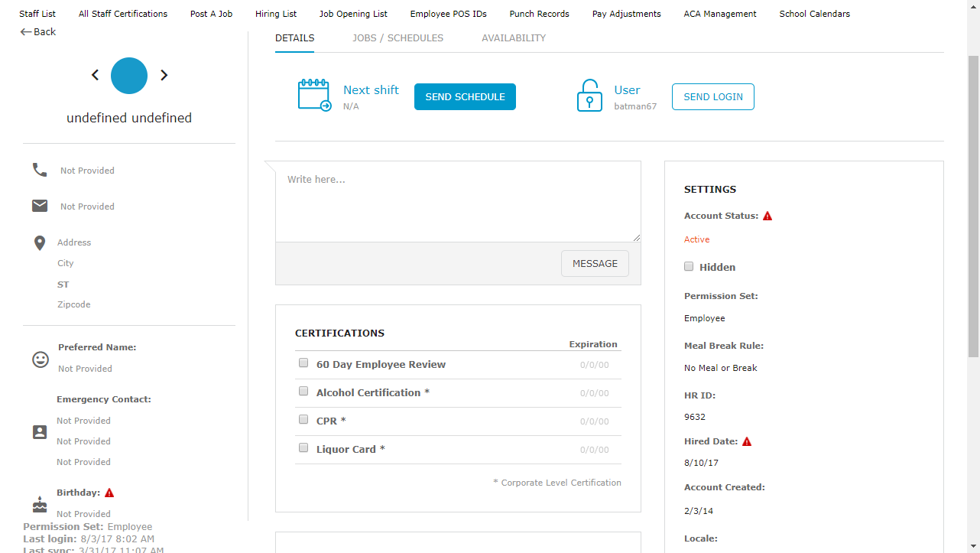Click the email envelope icon
980x553 pixels.
click(40, 206)
